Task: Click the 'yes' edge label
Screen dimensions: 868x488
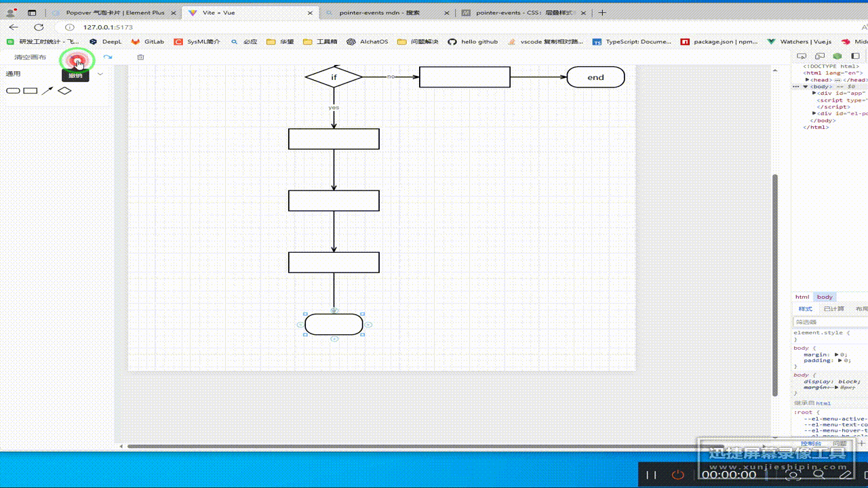Action: click(334, 107)
